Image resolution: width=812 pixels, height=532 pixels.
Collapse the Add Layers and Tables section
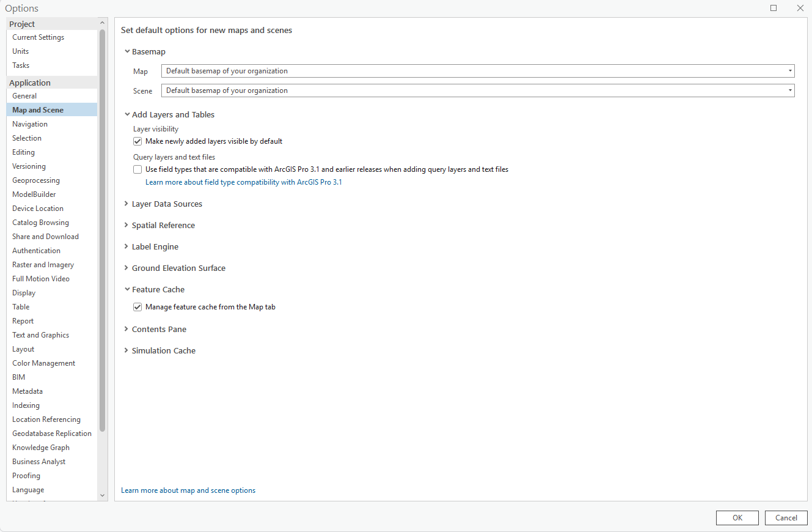(127, 114)
